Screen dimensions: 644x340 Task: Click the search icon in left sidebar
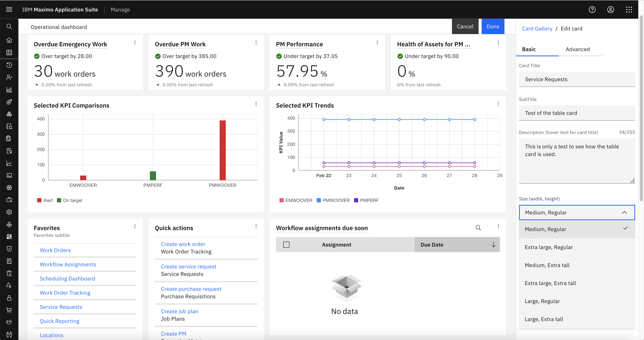click(x=9, y=26)
